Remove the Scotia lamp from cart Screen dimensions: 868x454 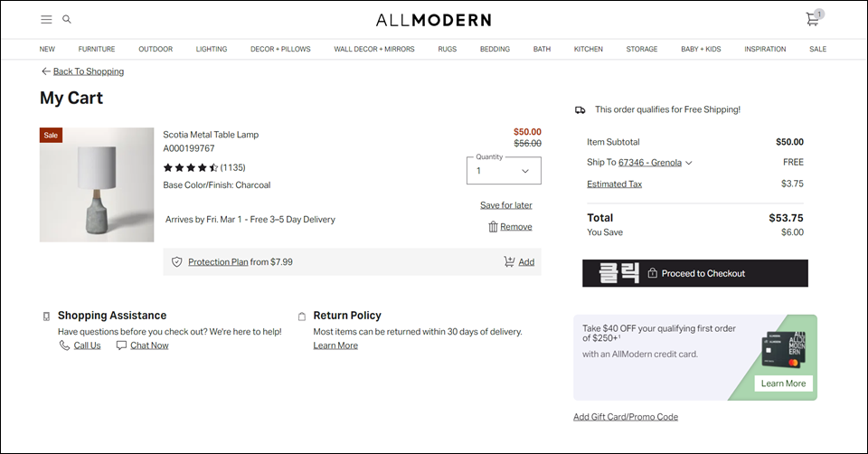click(x=516, y=227)
